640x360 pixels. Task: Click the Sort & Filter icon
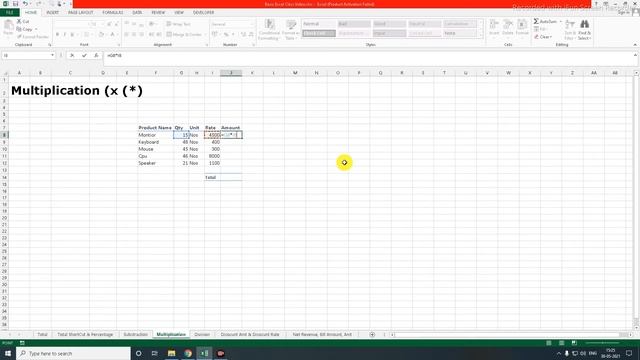570,25
